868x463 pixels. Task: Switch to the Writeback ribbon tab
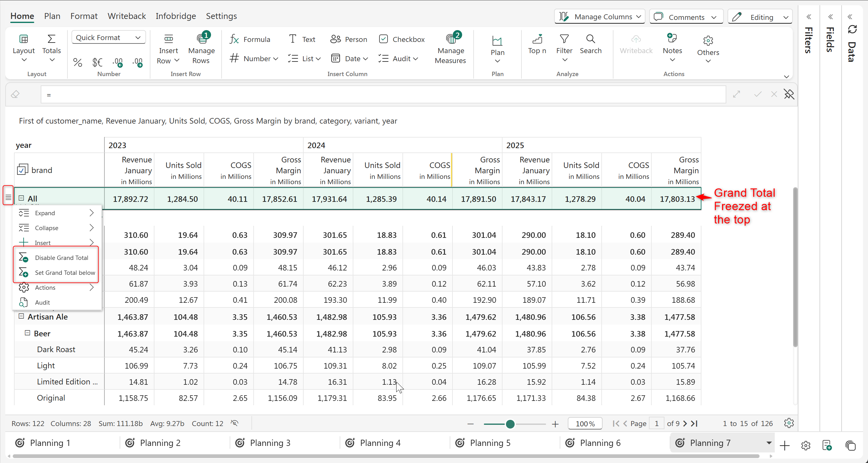(126, 16)
